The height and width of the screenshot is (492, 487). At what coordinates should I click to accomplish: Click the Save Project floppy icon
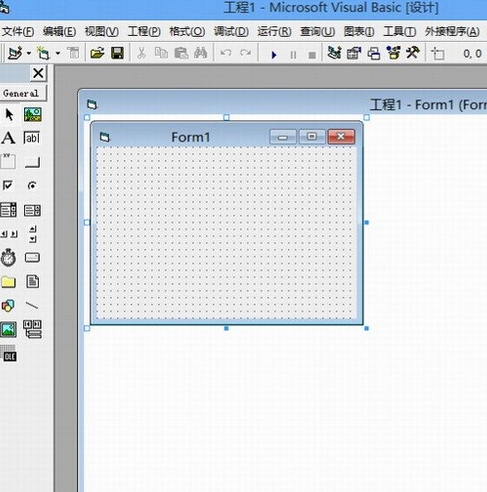pyautogui.click(x=117, y=53)
